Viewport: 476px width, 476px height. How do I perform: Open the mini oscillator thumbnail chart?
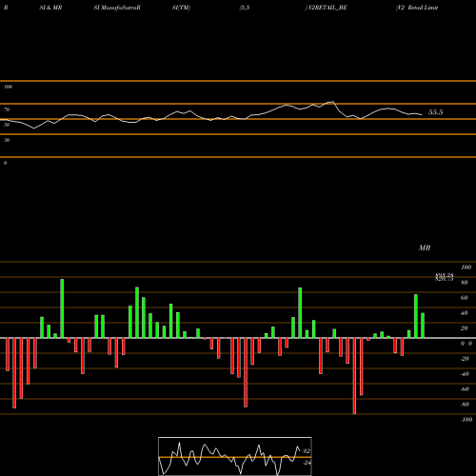[x=235, y=456]
